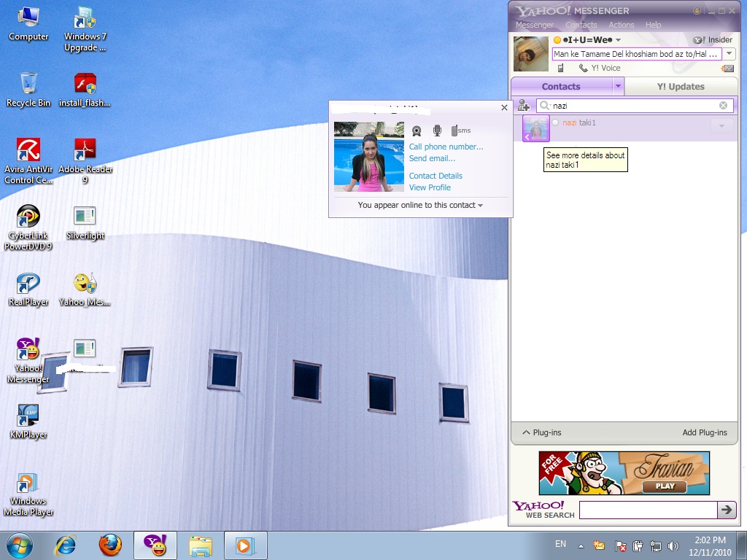Click the contact's poolside photo in the card
Image resolution: width=747 pixels, height=560 pixels.
(x=368, y=157)
